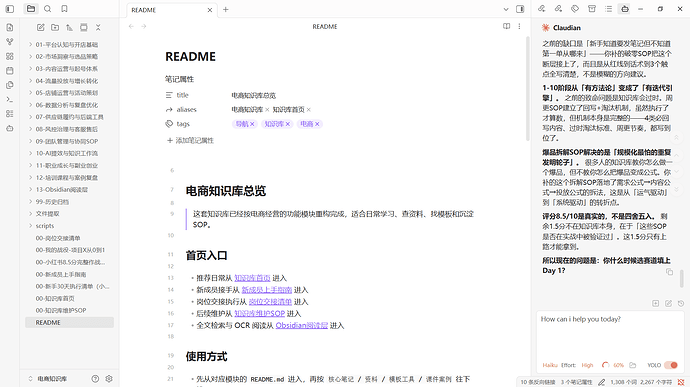This screenshot has width=690, height=387.
Task: Follow the 岗位交接清单 link in note
Action: pyautogui.click(x=270, y=302)
